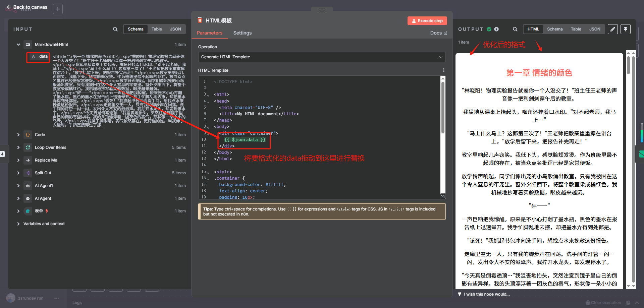Viewport: 644px width, 308px height.
Task: Click the search icon in the OUTPUT panel
Action: tap(515, 29)
